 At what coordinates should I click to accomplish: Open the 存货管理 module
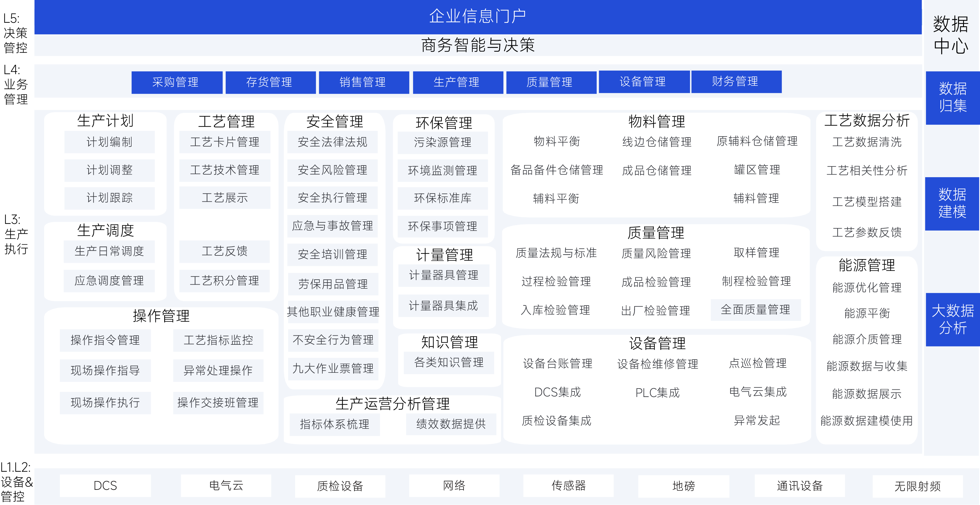pyautogui.click(x=270, y=82)
